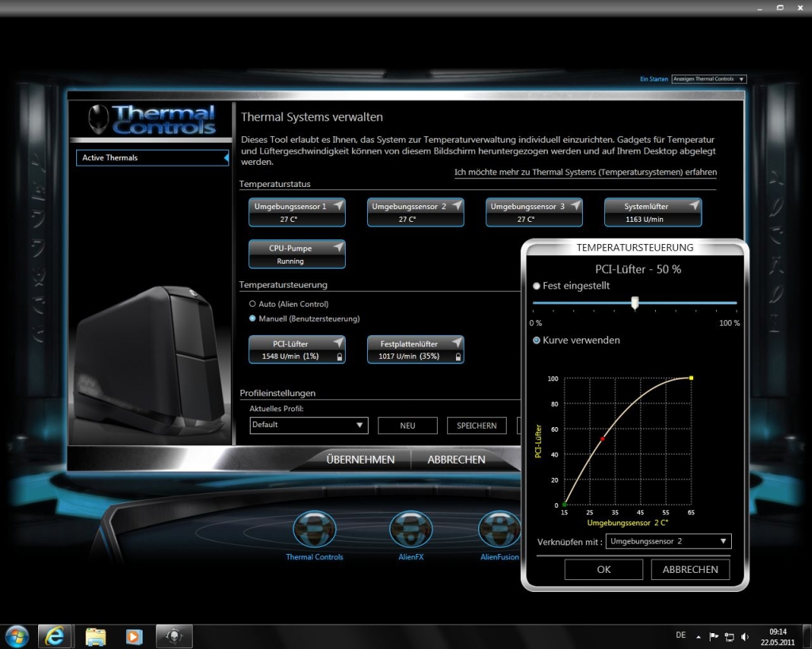This screenshot has width=812, height=649.
Task: Open Windows Explorer folder in taskbar
Action: point(95,636)
